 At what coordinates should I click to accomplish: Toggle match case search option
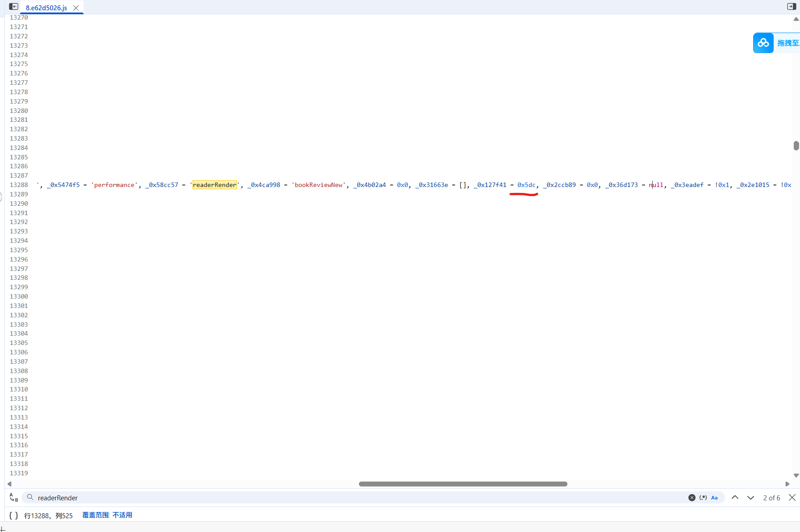click(714, 498)
